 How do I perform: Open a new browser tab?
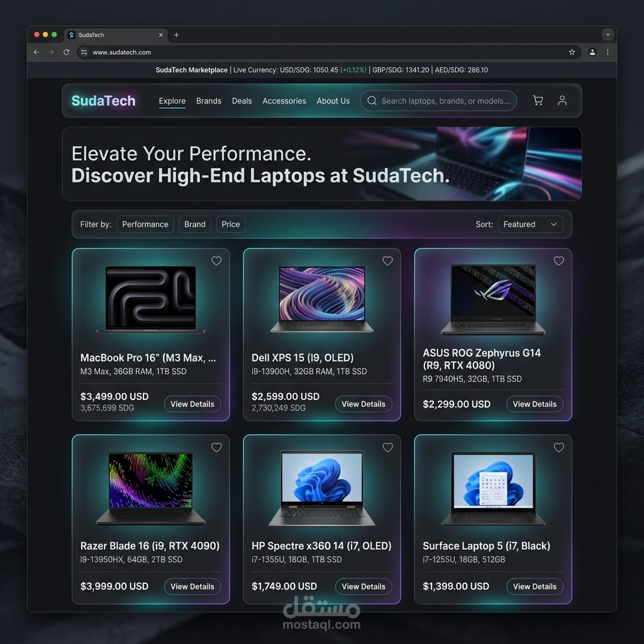click(176, 35)
